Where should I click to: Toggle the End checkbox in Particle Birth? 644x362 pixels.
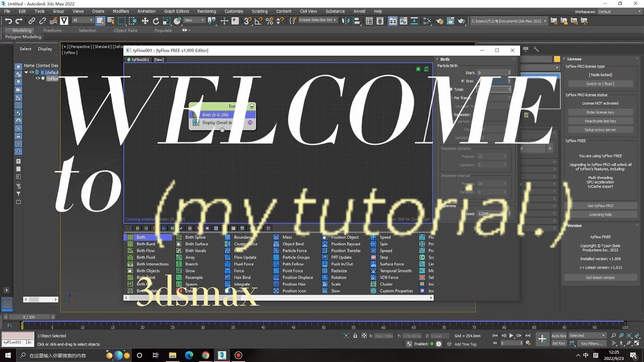(x=463, y=81)
